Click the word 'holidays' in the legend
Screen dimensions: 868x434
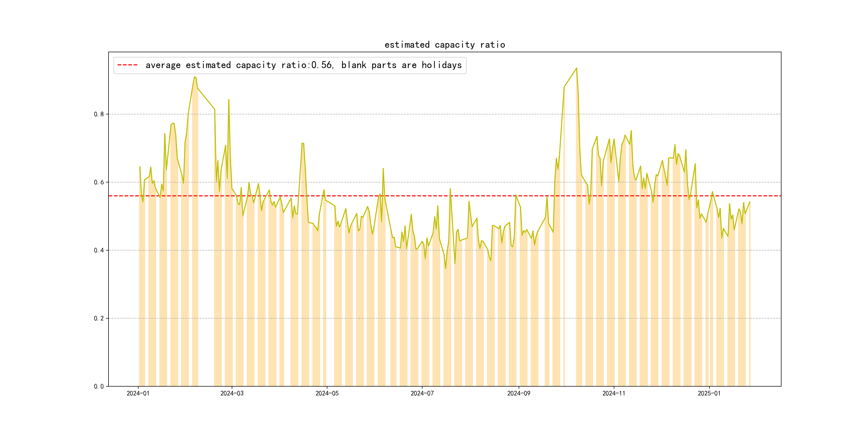pos(442,65)
